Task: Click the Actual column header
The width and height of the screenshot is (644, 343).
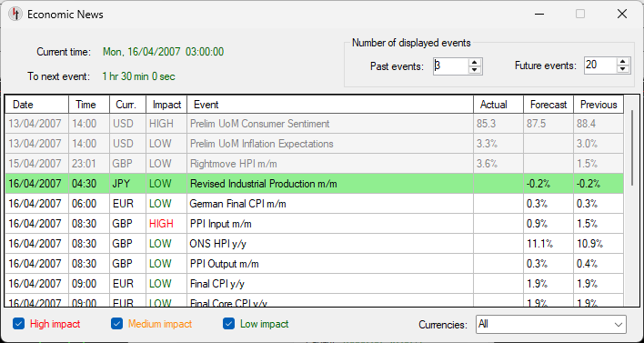Action: [x=498, y=105]
